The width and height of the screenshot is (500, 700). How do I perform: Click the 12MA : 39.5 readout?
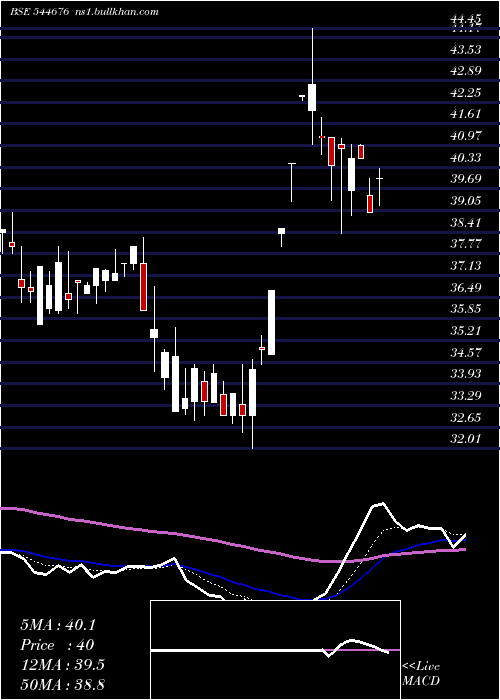(x=62, y=665)
